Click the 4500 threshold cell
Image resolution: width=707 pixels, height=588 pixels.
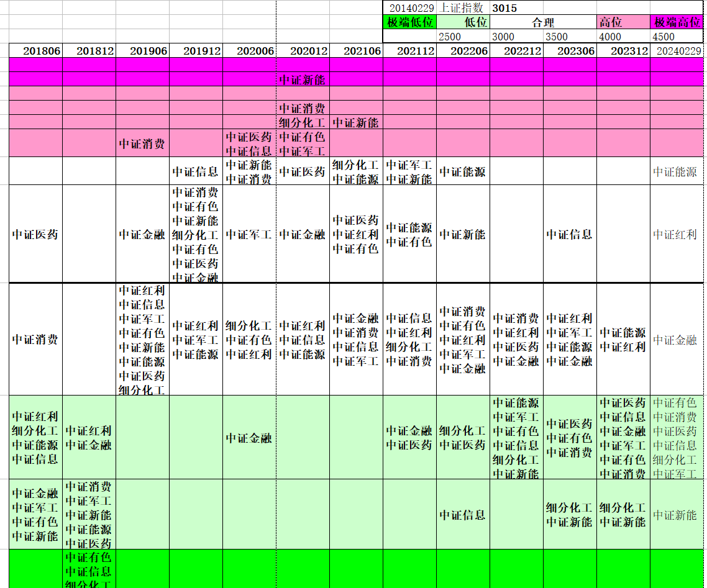677,37
